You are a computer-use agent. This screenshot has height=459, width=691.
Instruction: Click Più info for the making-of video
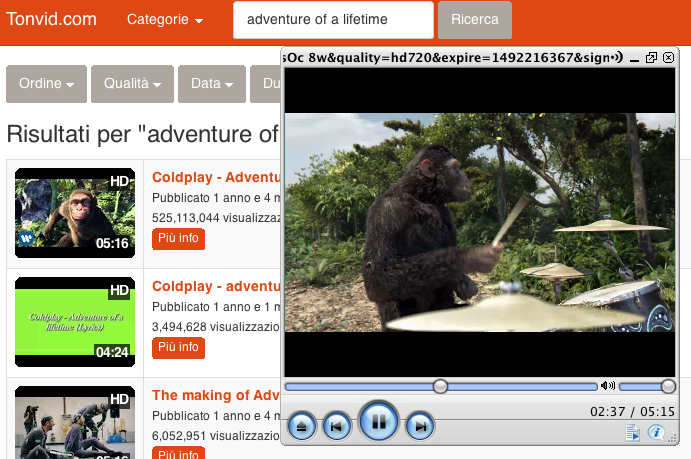pyautogui.click(x=178, y=453)
